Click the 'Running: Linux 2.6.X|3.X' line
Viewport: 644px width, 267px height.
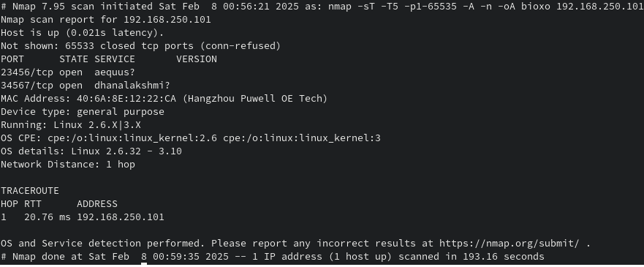click(x=71, y=125)
